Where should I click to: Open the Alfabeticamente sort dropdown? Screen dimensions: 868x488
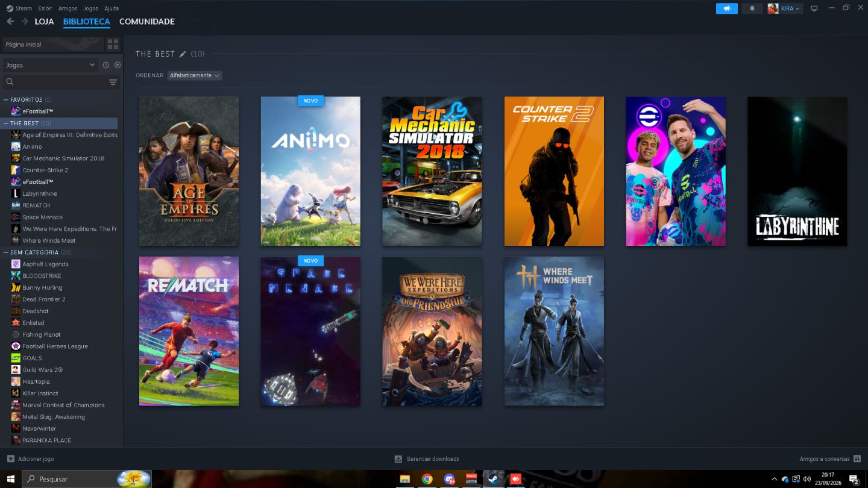coord(195,75)
